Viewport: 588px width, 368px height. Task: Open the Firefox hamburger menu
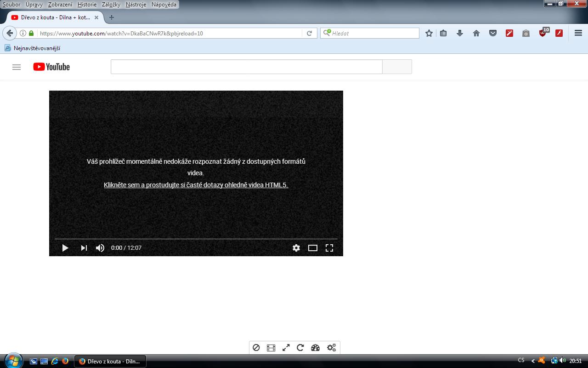578,33
